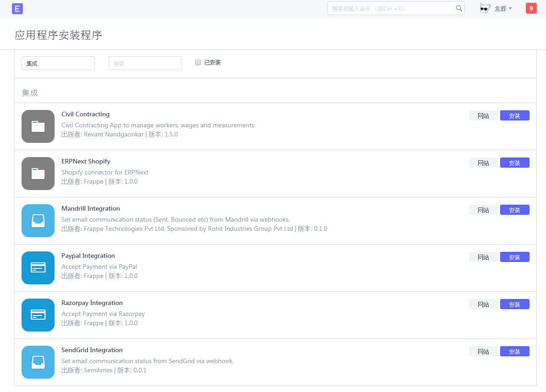The image size is (546, 392).
Task: Click the SendGrid Integration inbox icon
Action: [x=38, y=362]
